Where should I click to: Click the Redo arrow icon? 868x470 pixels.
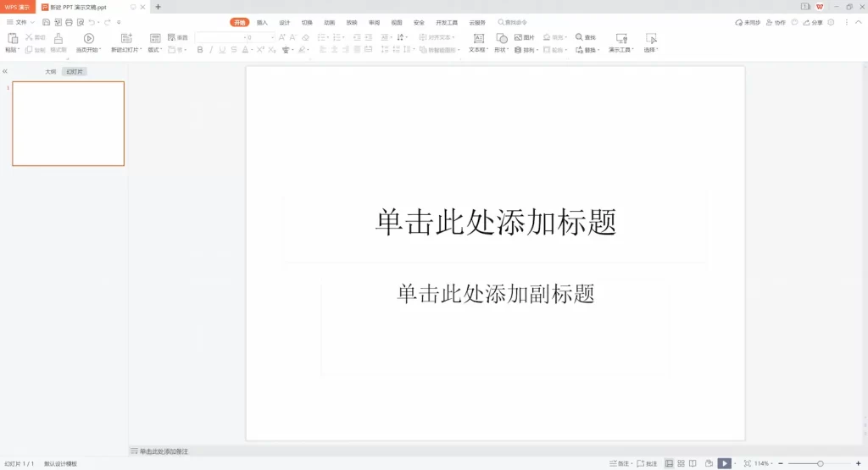coord(108,22)
